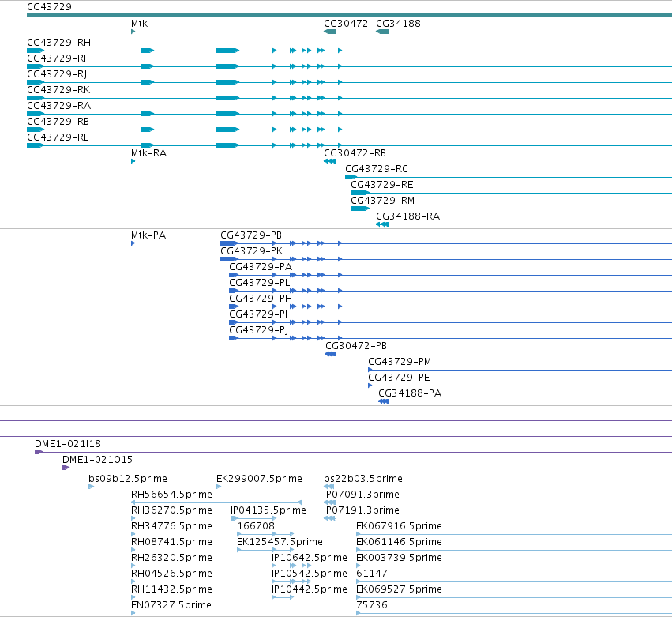
Task: Select protein CG43729-PB
Action: (251, 235)
